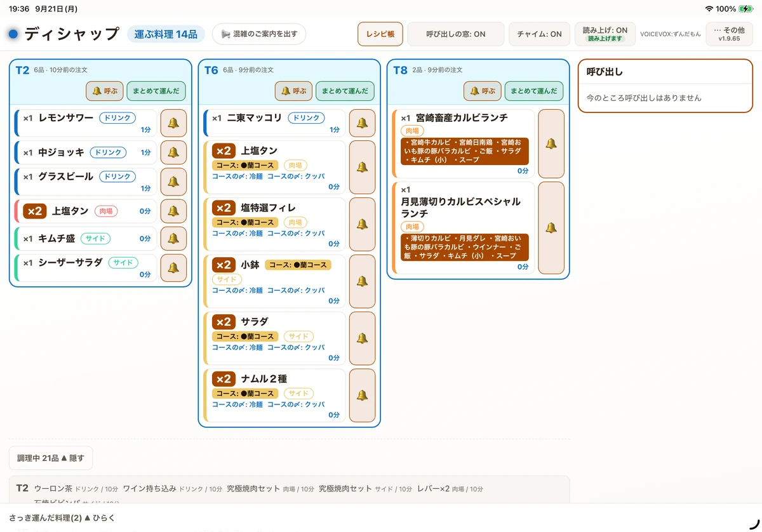The height and width of the screenshot is (532, 762).
Task: Mark T2 as まとめて運んだ
Action: (156, 91)
